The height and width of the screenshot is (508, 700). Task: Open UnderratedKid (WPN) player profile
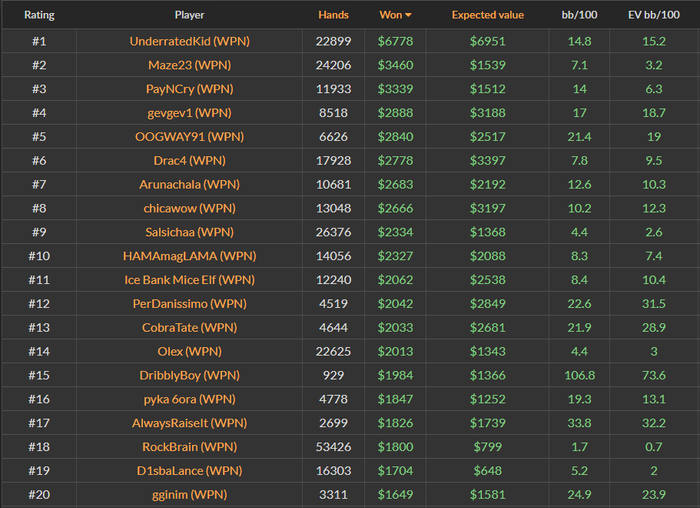[x=189, y=41]
